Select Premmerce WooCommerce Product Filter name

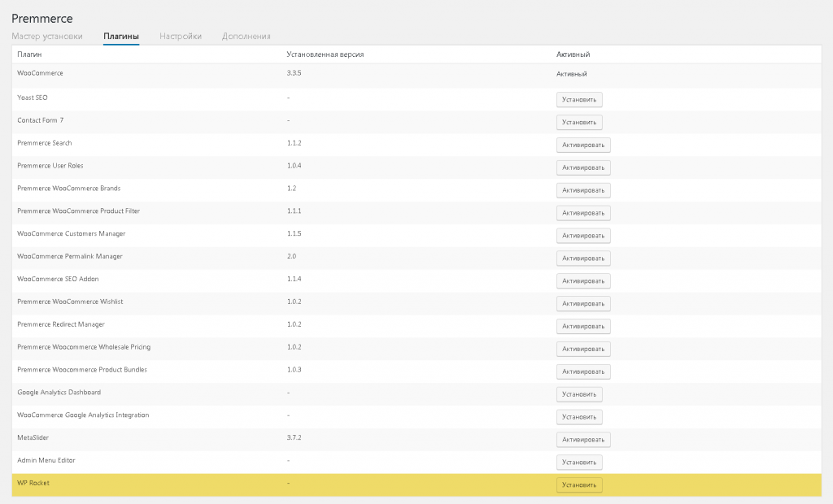click(x=79, y=211)
